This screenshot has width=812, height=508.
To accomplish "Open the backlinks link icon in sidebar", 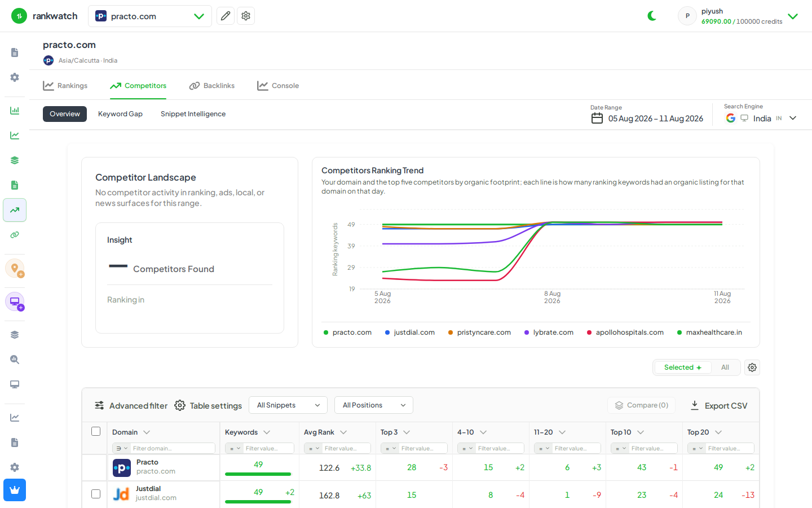I will click(x=15, y=235).
